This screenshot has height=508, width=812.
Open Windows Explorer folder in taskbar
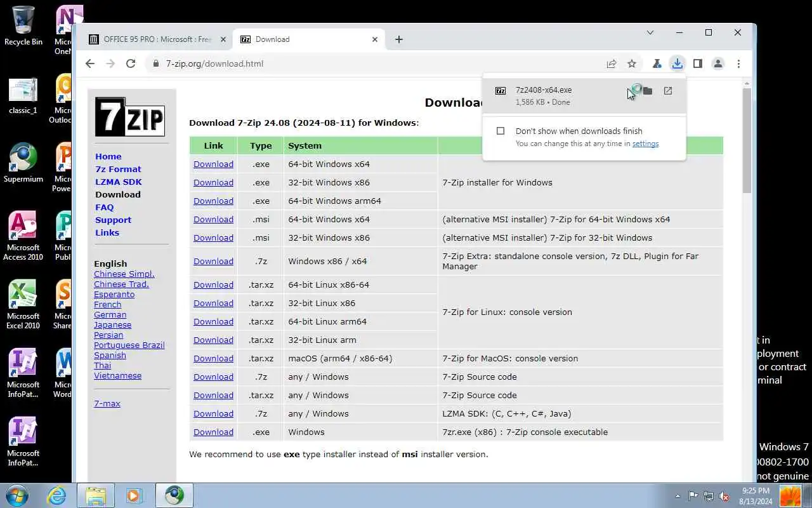[x=96, y=495]
